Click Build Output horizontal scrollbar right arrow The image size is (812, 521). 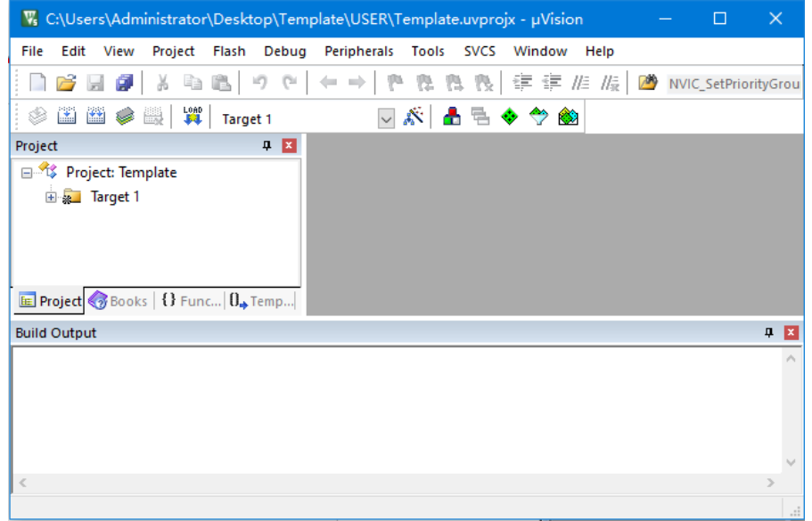click(x=771, y=483)
